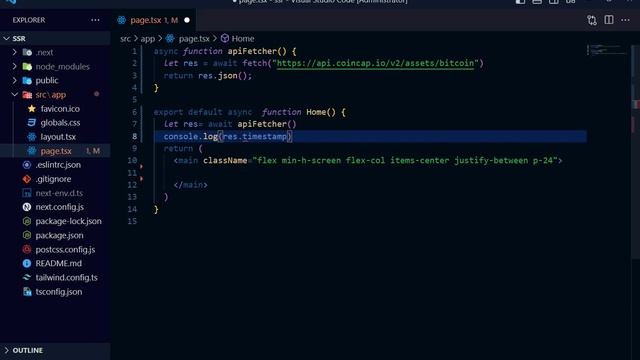Click the Home symbol icon in breadcrumbs
Screen dimensions: 640x360
pyautogui.click(x=224, y=38)
